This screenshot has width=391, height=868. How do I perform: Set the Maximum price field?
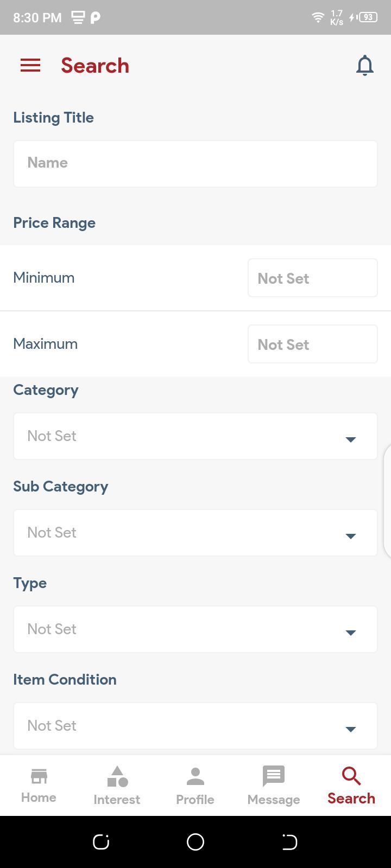[x=313, y=344]
